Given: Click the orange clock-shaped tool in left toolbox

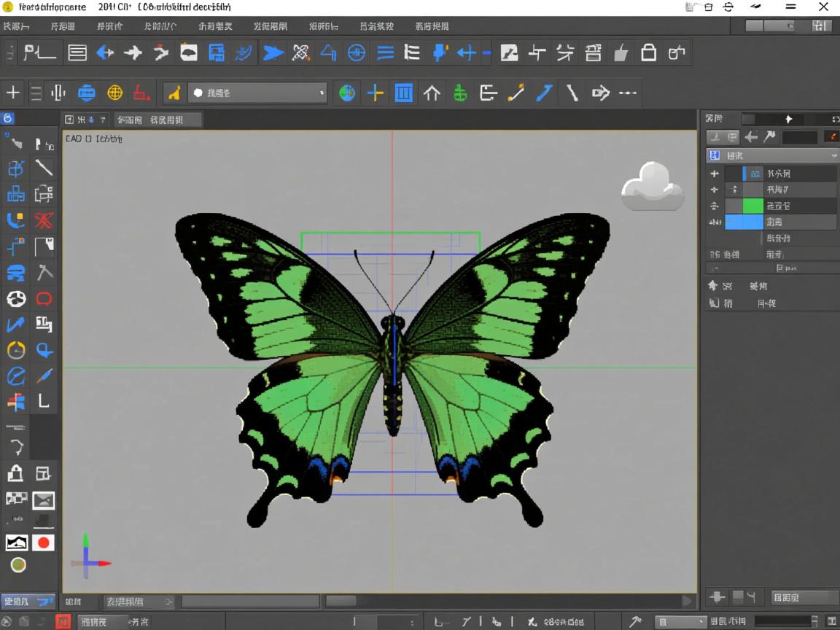Looking at the screenshot, I should click(x=16, y=350).
